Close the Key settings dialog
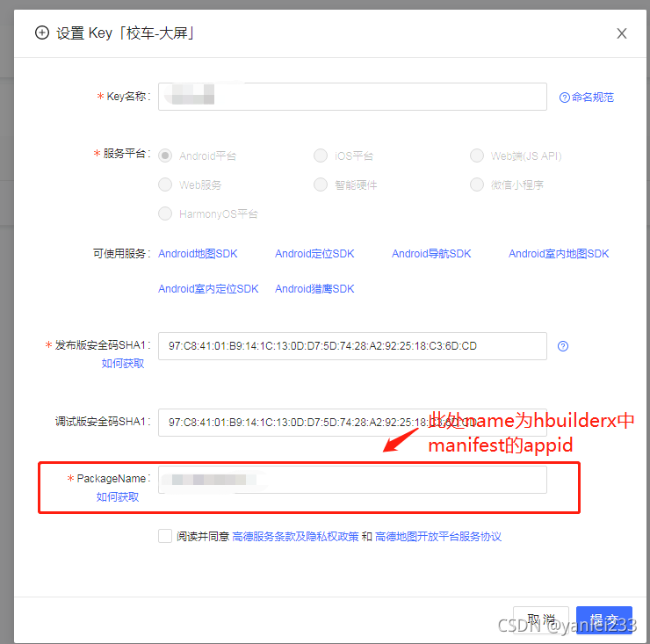This screenshot has height=644, width=650. 621,33
